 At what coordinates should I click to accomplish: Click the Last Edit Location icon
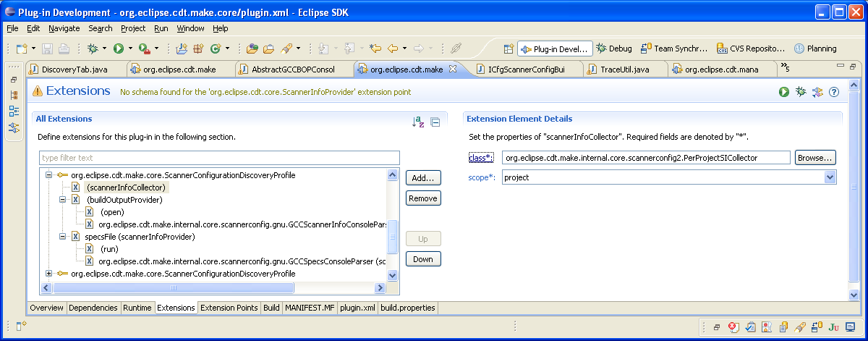pyautogui.click(x=375, y=49)
